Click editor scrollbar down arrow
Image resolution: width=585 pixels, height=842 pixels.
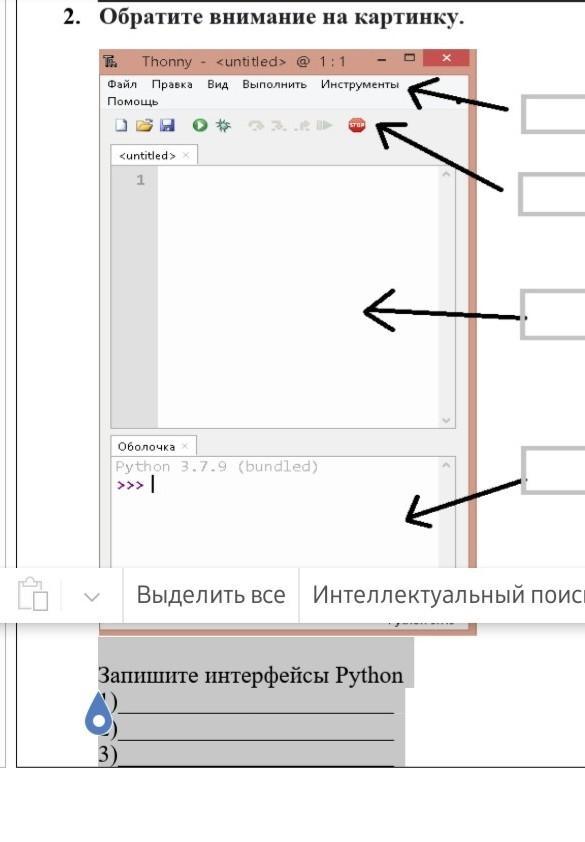click(446, 420)
